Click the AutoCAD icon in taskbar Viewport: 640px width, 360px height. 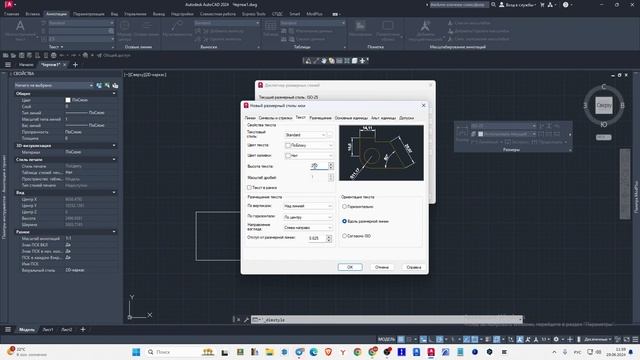click(x=431, y=352)
